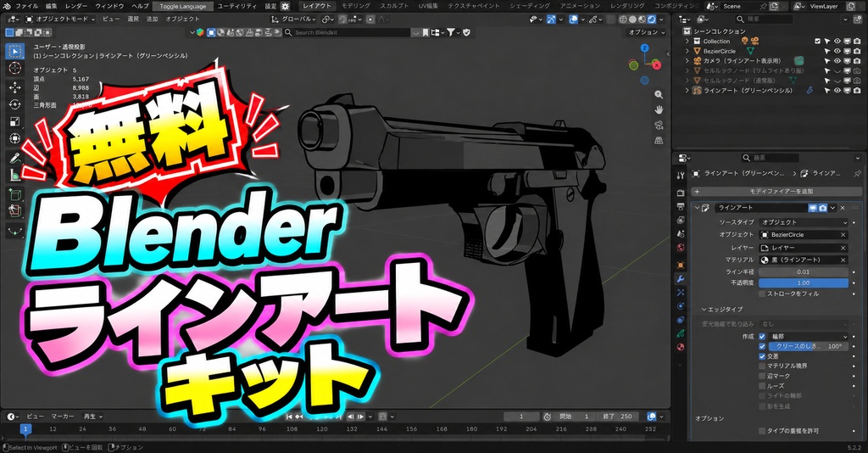The width and height of the screenshot is (868, 453).
Task: Click the settings gear icon in top bar
Action: point(285,6)
